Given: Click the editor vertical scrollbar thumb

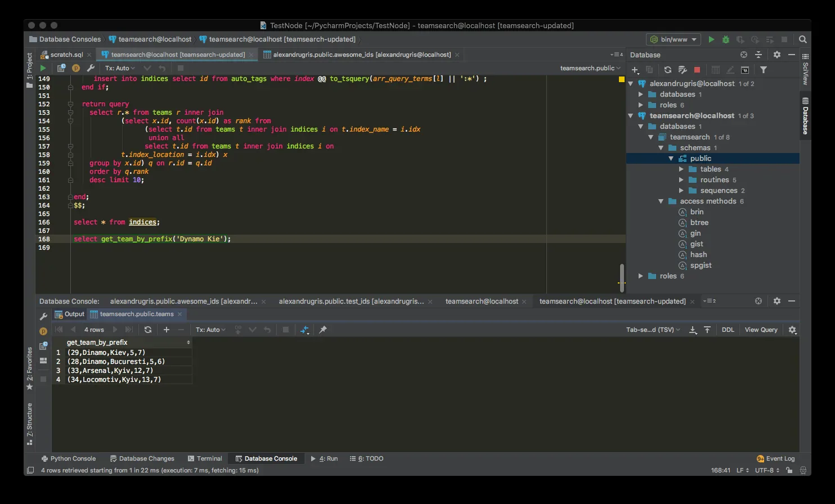Looking at the screenshot, I should point(622,278).
